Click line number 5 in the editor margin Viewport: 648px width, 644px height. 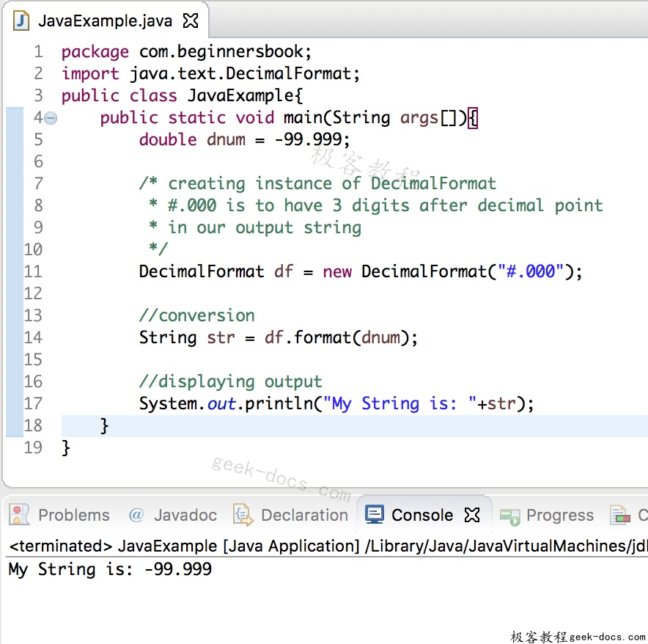38,139
